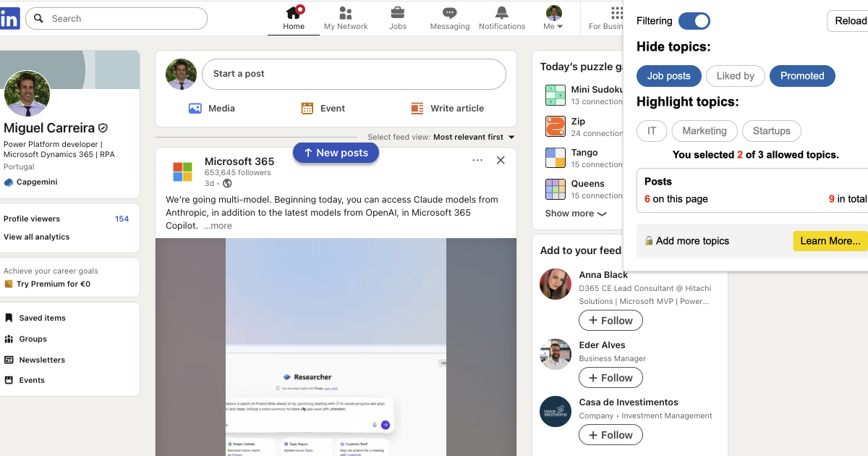This screenshot has width=868, height=456.
Task: Open the Jobs briefcase icon
Action: point(397,13)
